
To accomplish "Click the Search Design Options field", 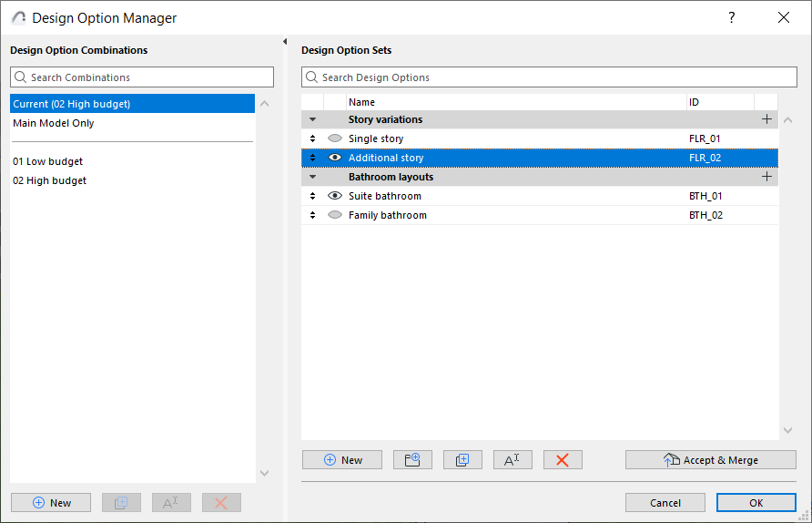I will [550, 77].
